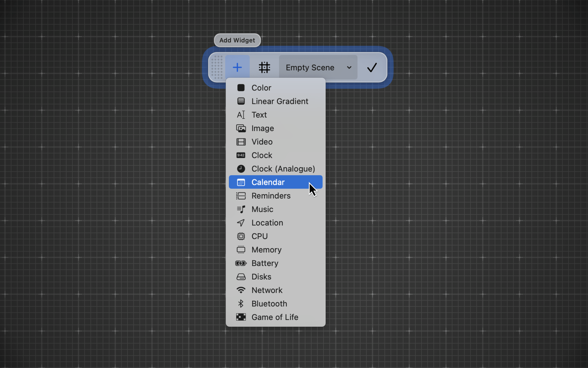The image size is (588, 368).
Task: Add an Image widget
Action: (276, 128)
